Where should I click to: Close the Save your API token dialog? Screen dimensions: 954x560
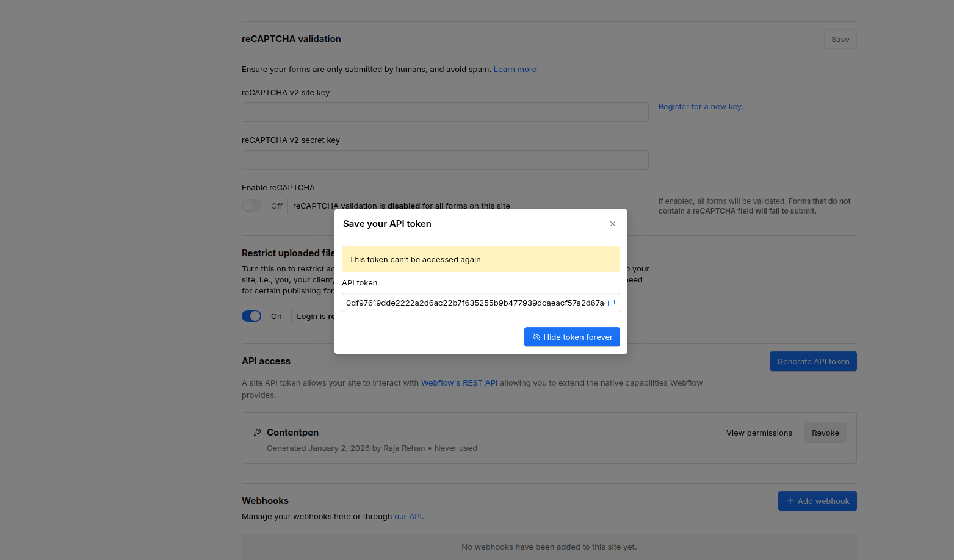[x=613, y=224]
